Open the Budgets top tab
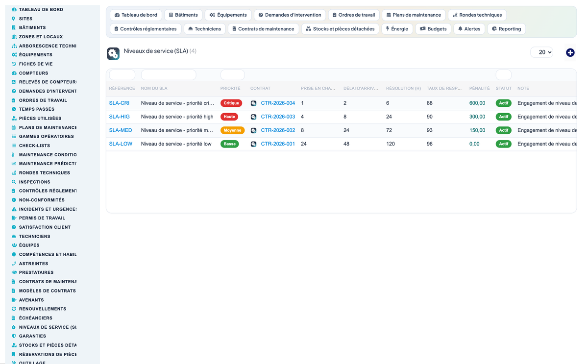The height and width of the screenshot is (364, 588). (x=433, y=29)
